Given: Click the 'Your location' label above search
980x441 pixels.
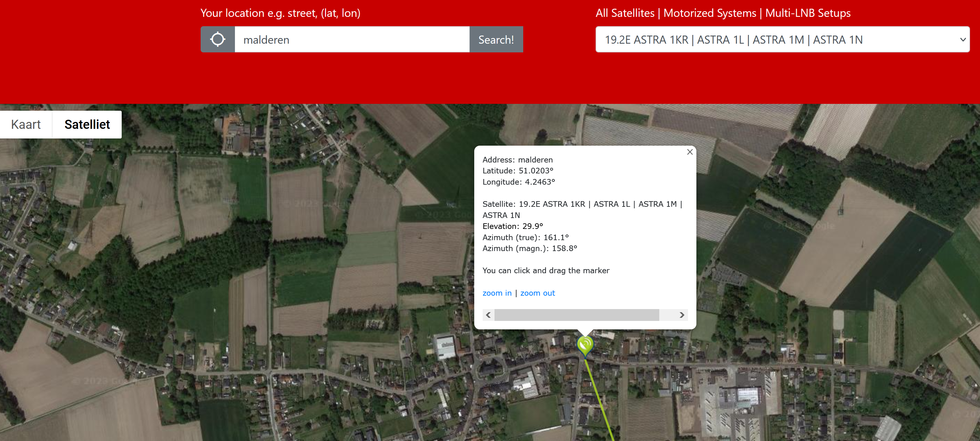Looking at the screenshot, I should tap(280, 13).
